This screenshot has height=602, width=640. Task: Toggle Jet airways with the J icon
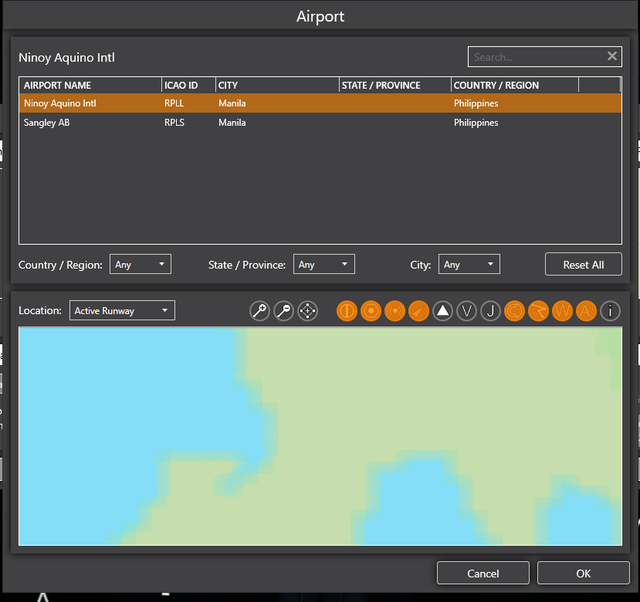click(x=491, y=311)
